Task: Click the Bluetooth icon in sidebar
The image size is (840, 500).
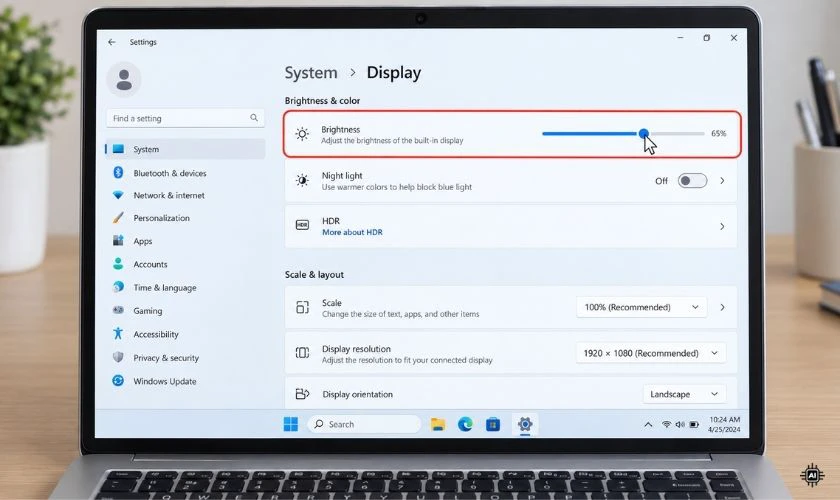Action: pyautogui.click(x=118, y=173)
